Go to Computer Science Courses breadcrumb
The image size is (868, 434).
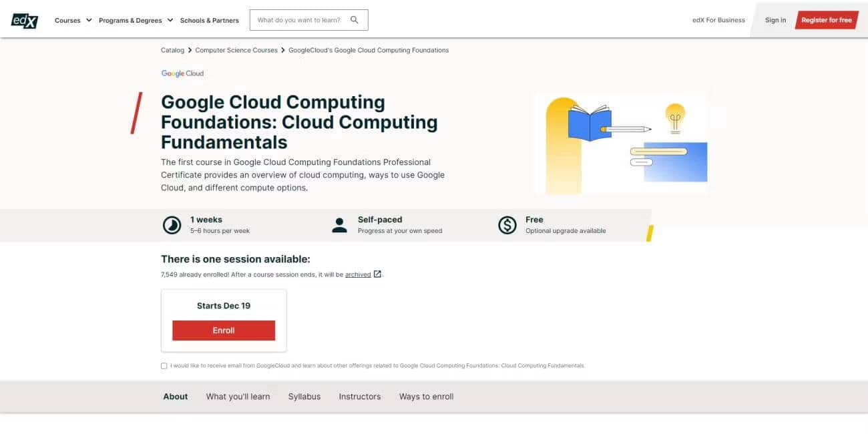click(236, 50)
